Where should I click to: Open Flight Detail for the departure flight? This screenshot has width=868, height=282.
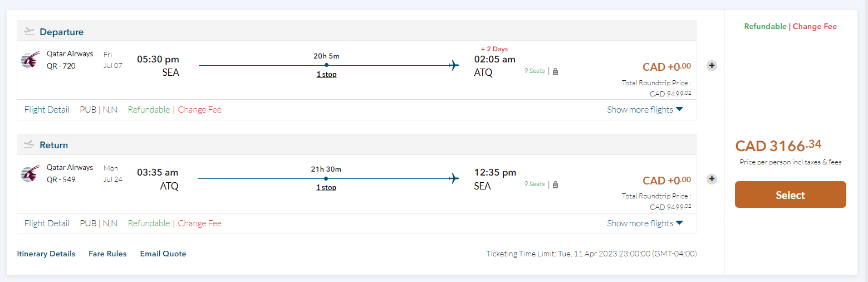(47, 110)
